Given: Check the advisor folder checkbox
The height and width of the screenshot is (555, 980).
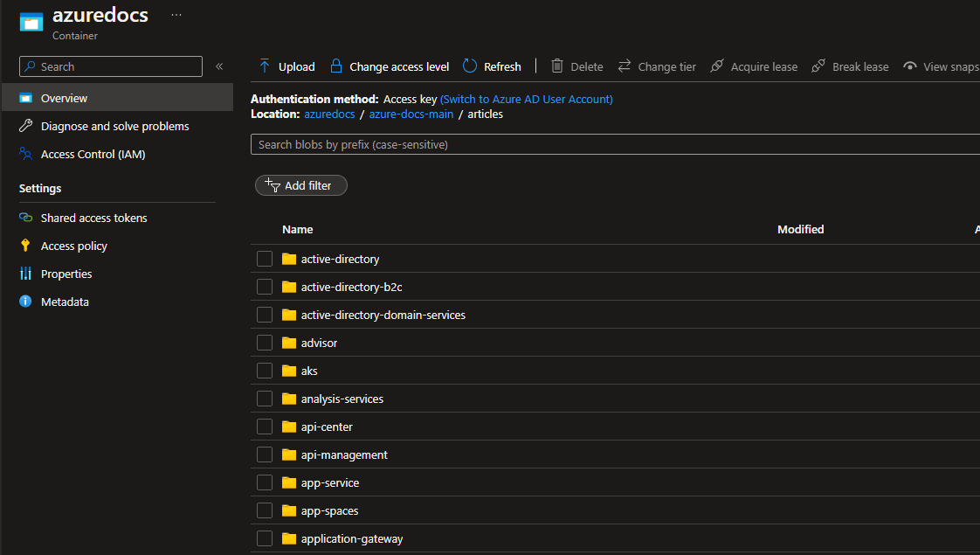Looking at the screenshot, I should pos(265,343).
